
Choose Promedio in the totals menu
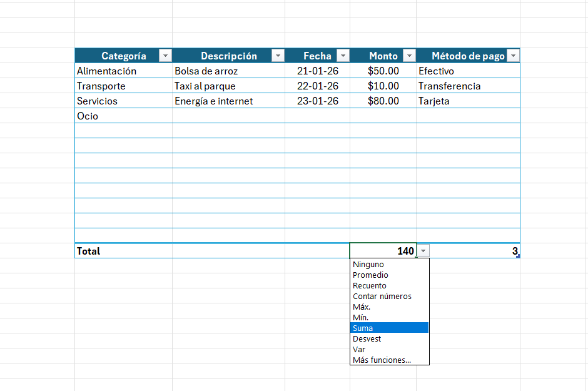[x=370, y=275]
